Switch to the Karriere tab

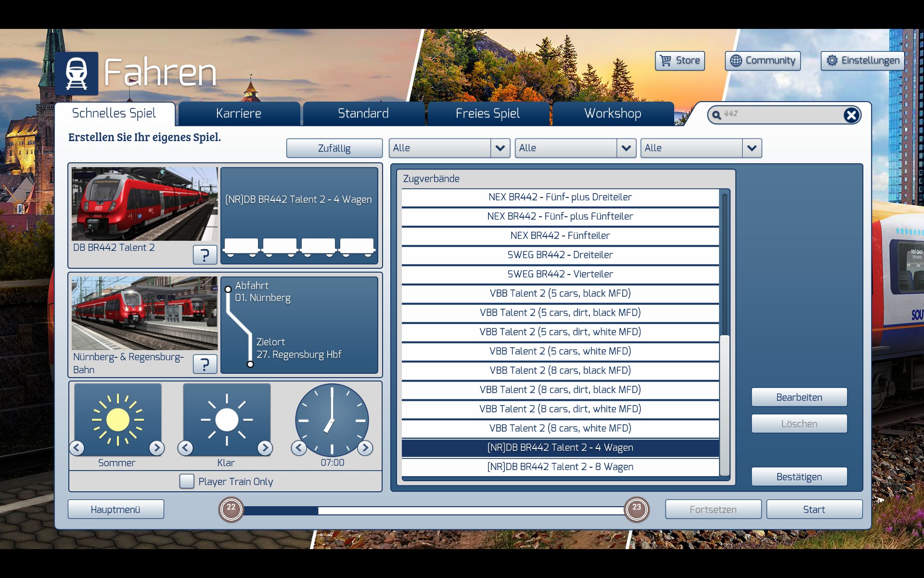[x=239, y=114]
